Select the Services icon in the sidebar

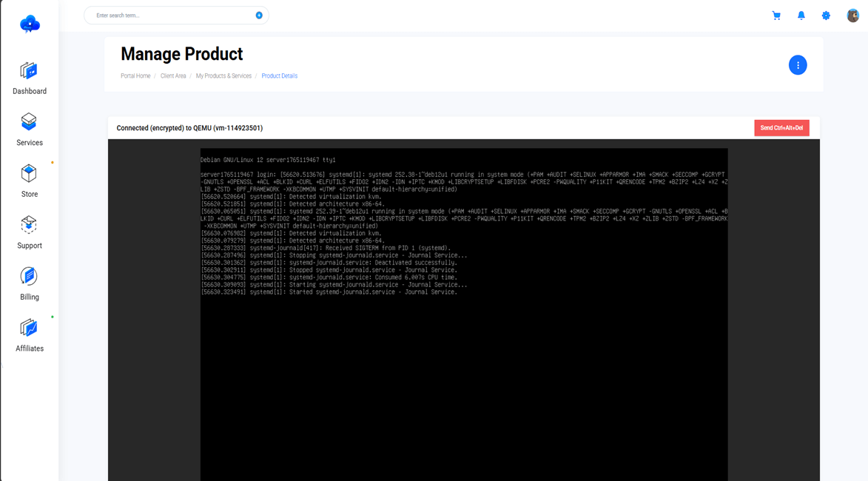(x=29, y=127)
